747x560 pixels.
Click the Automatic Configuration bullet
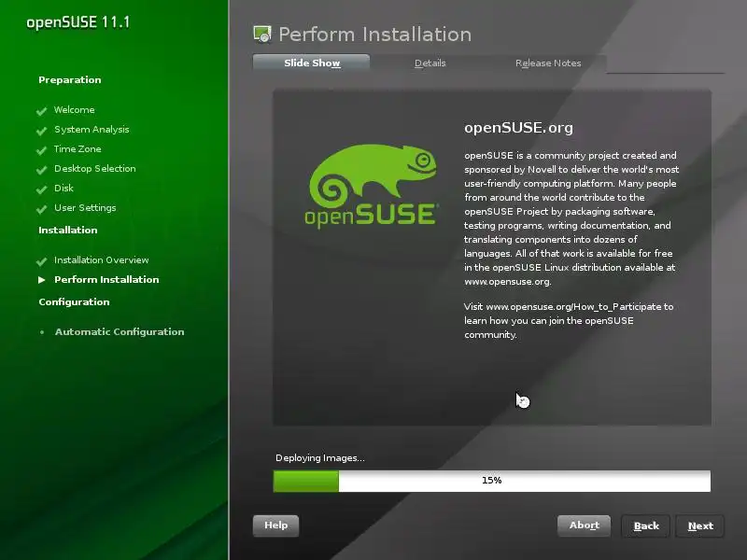42,332
